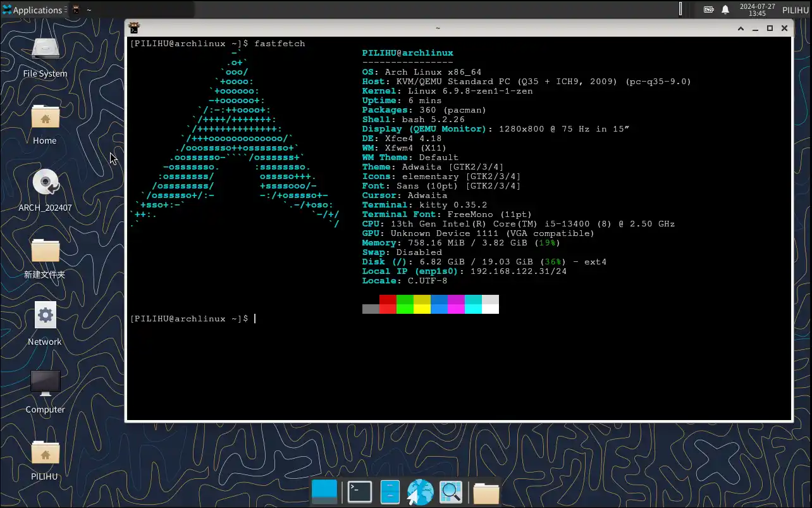Open the PILIHU folder on the desktop
The height and width of the screenshot is (508, 812).
(45, 452)
